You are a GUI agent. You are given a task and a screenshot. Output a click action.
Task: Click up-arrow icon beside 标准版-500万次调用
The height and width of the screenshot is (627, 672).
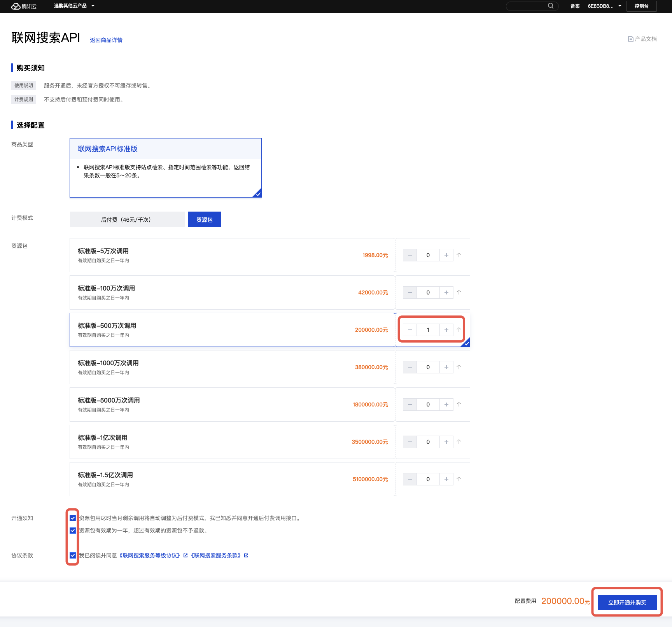[459, 330]
